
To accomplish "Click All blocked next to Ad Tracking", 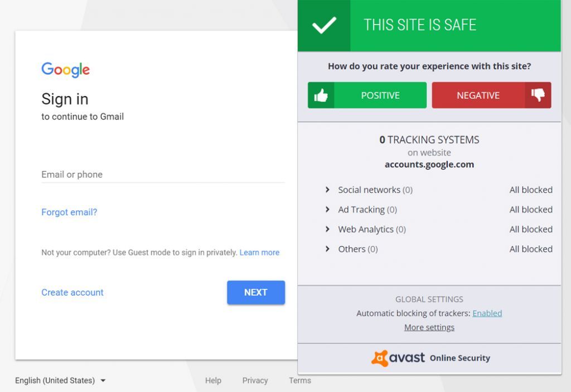I will point(531,210).
